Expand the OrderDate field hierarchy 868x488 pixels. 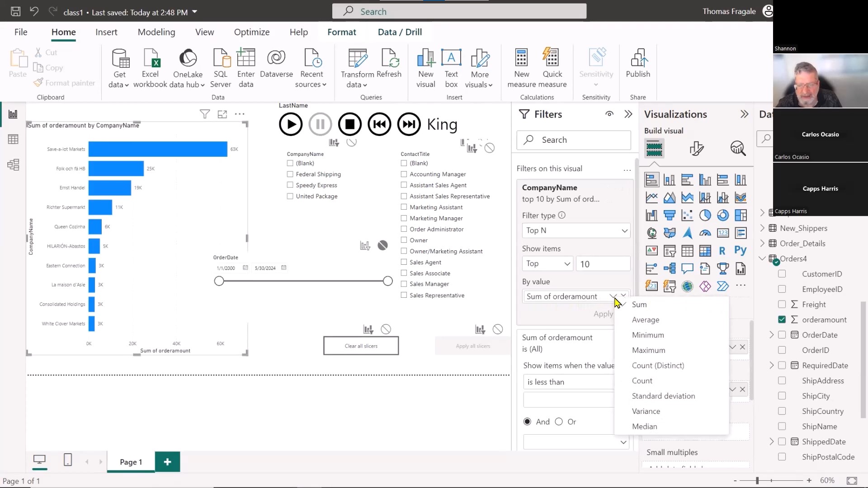(x=771, y=335)
